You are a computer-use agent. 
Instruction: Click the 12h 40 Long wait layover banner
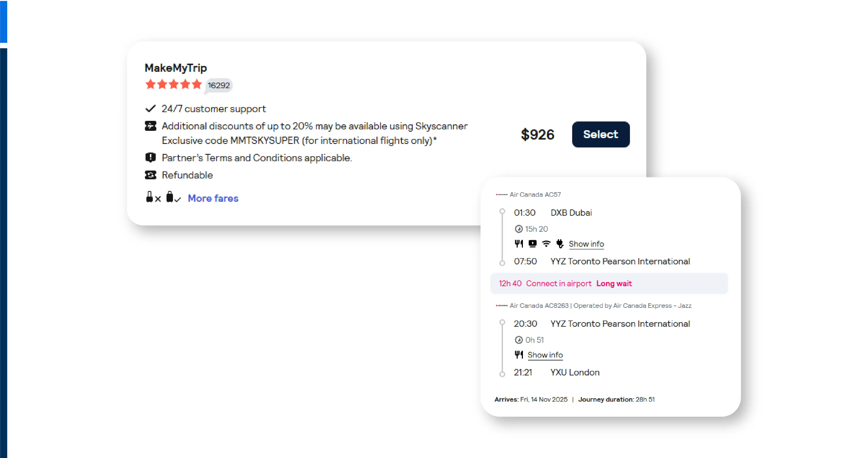[x=609, y=283]
